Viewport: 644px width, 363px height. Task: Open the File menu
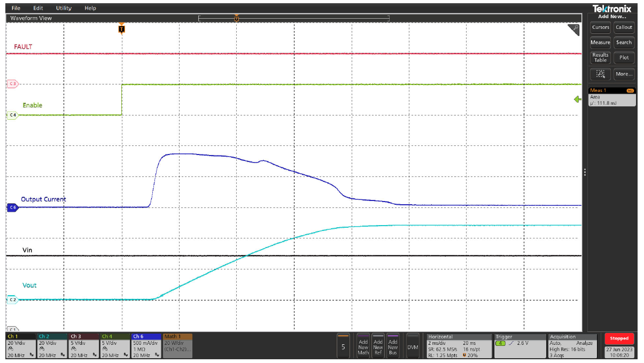point(16,8)
